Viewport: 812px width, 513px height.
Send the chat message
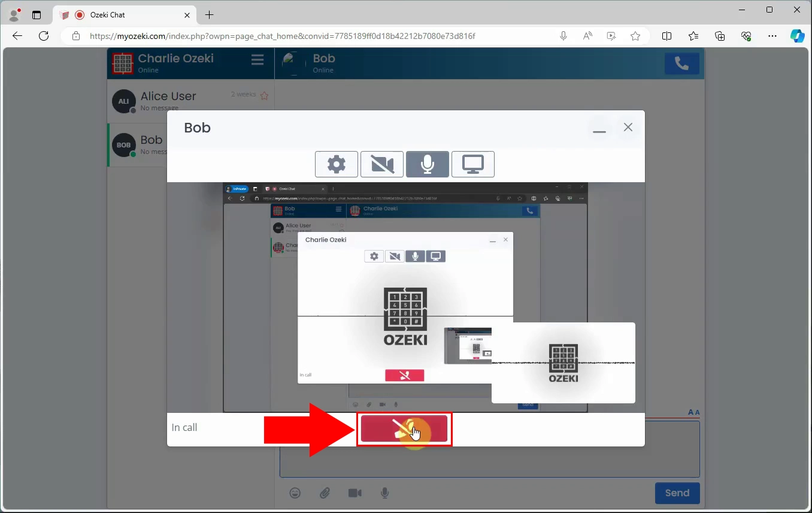click(x=677, y=493)
